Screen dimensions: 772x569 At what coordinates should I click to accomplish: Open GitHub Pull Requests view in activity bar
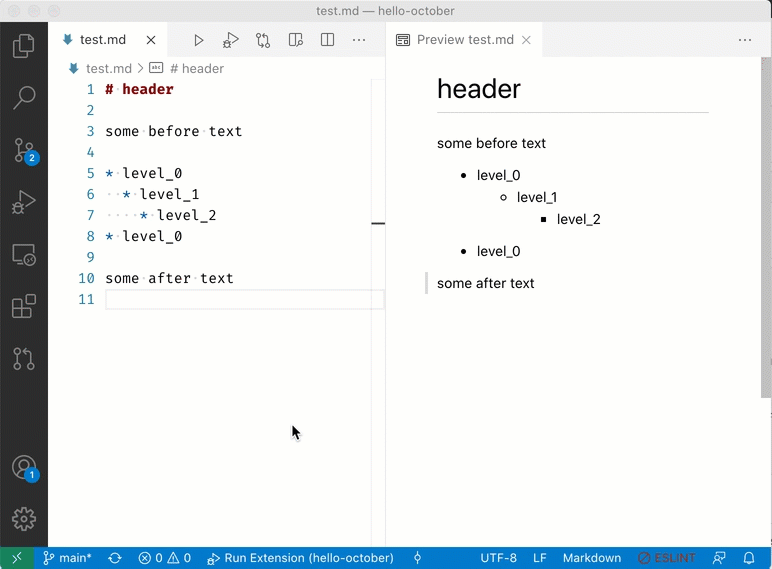[24, 359]
